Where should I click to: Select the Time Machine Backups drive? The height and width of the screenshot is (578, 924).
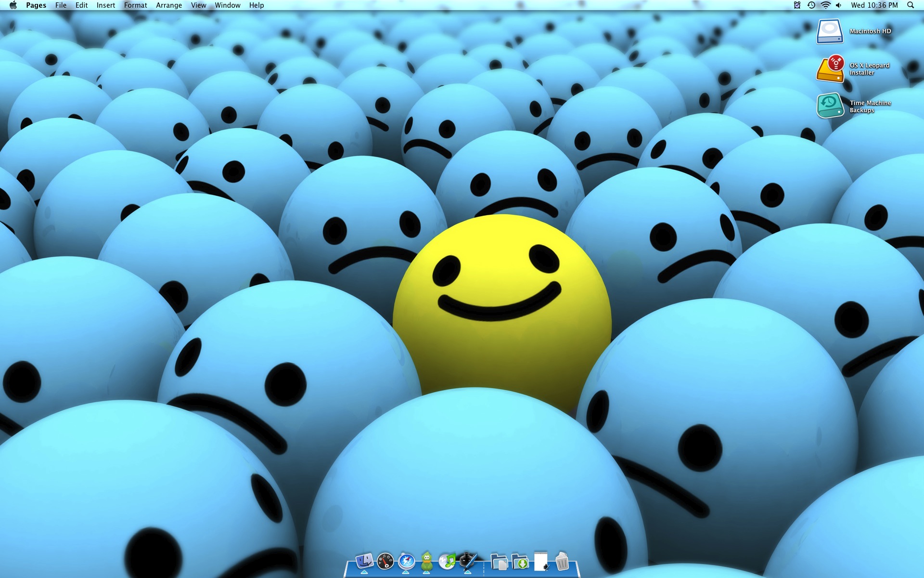[830, 106]
